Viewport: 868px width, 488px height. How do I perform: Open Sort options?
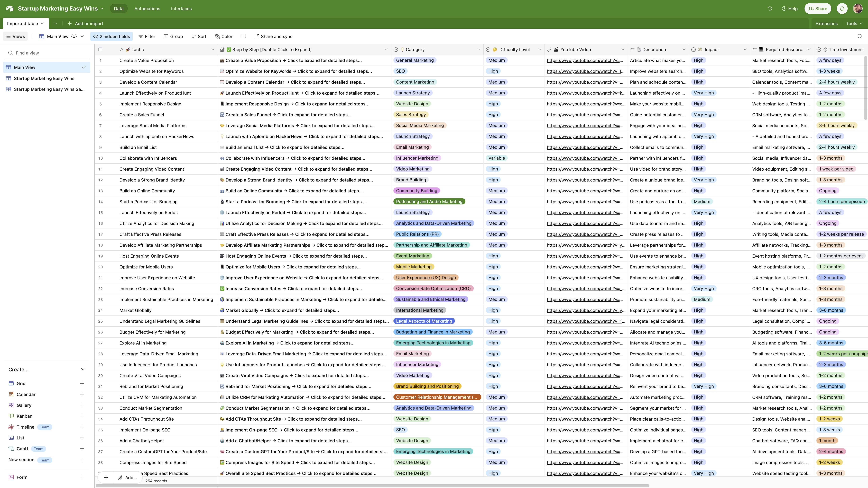click(x=199, y=36)
